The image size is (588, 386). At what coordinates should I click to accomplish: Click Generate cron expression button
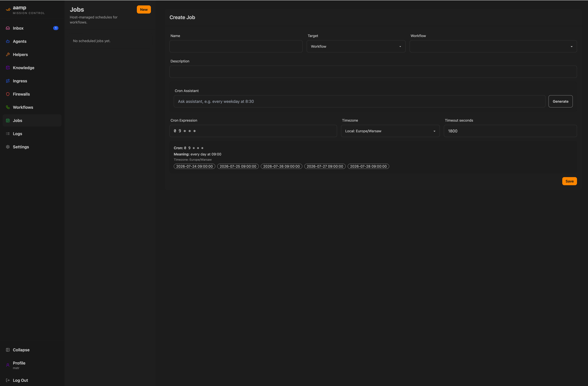click(560, 101)
